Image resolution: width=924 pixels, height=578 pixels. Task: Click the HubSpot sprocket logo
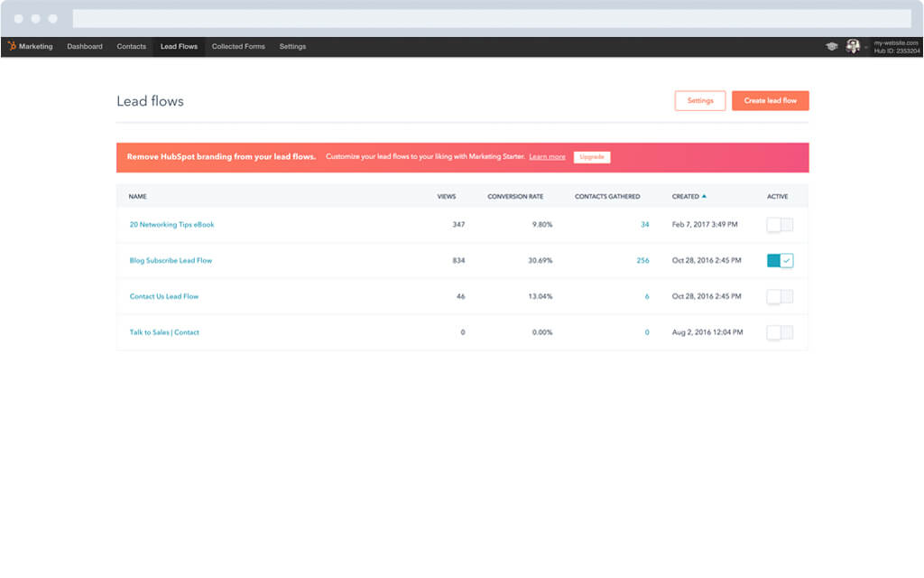(x=13, y=46)
